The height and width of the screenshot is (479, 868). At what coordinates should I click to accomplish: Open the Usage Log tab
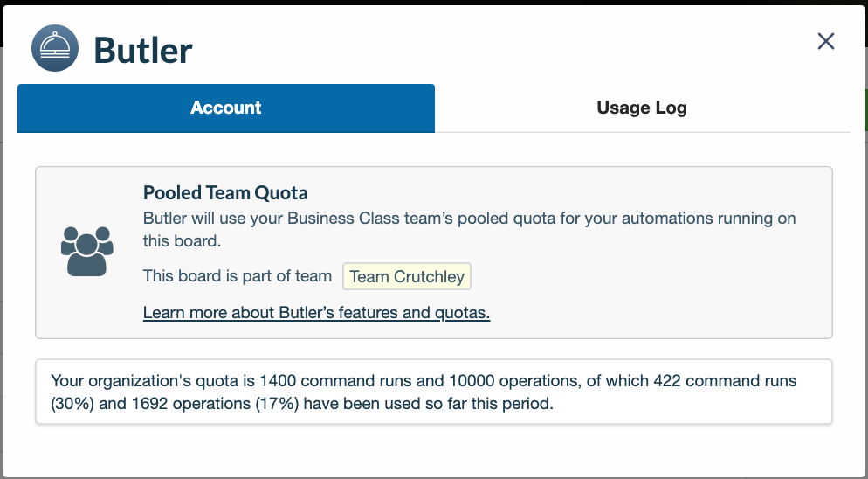point(642,108)
